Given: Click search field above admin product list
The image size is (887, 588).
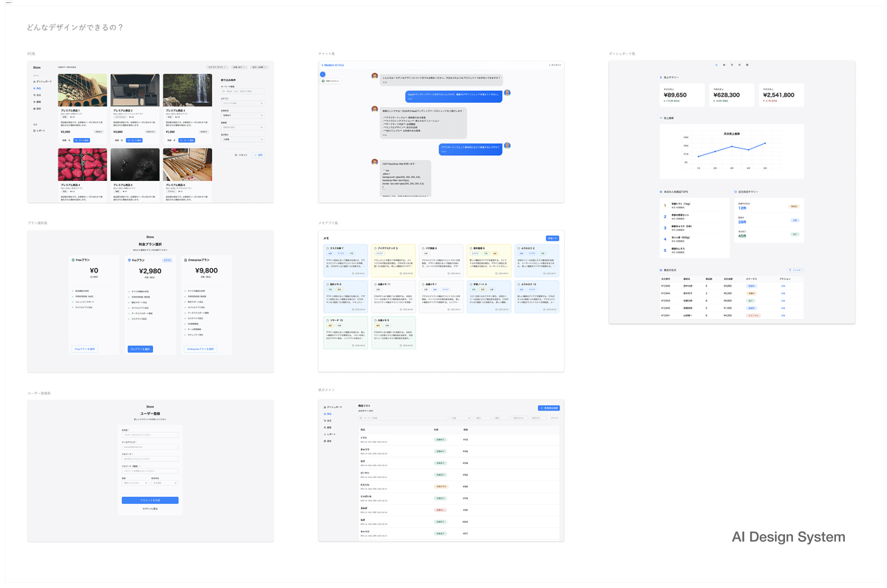Looking at the screenshot, I should pos(403,418).
